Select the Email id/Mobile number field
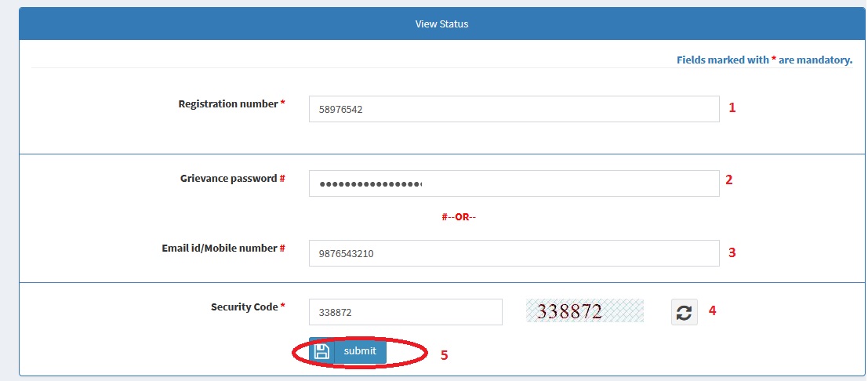 (x=514, y=253)
